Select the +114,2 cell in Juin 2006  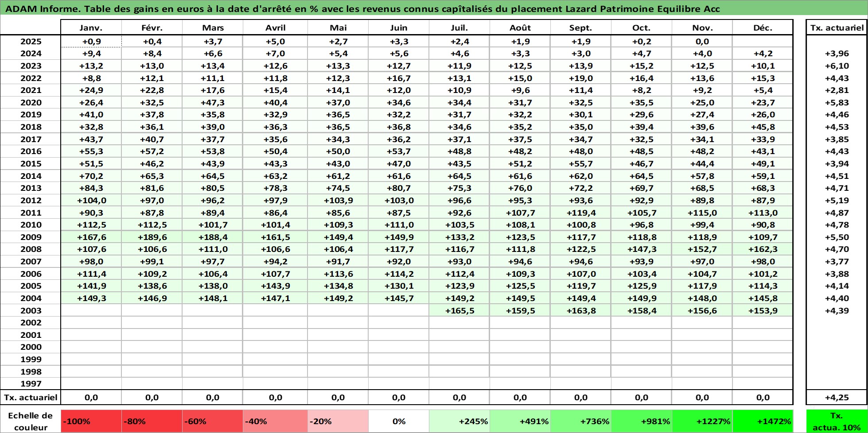click(398, 274)
